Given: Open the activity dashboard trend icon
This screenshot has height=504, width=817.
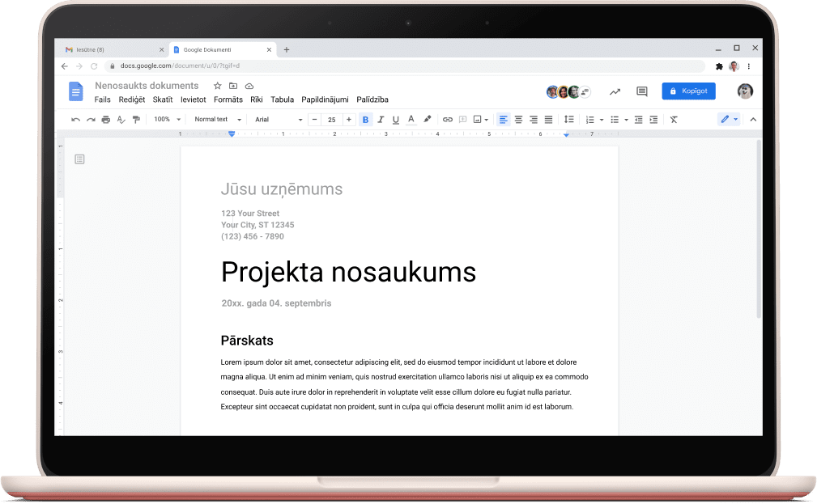Looking at the screenshot, I should [x=615, y=91].
